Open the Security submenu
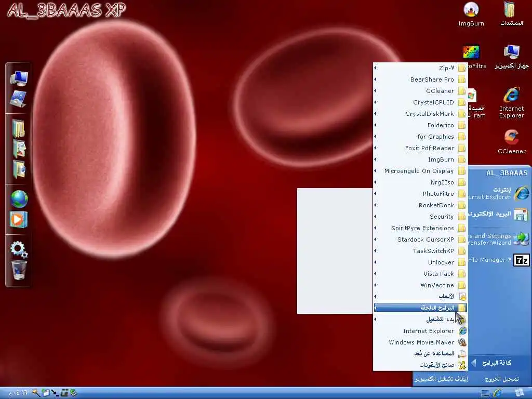Image resolution: width=532 pixels, height=399 pixels. (x=420, y=217)
